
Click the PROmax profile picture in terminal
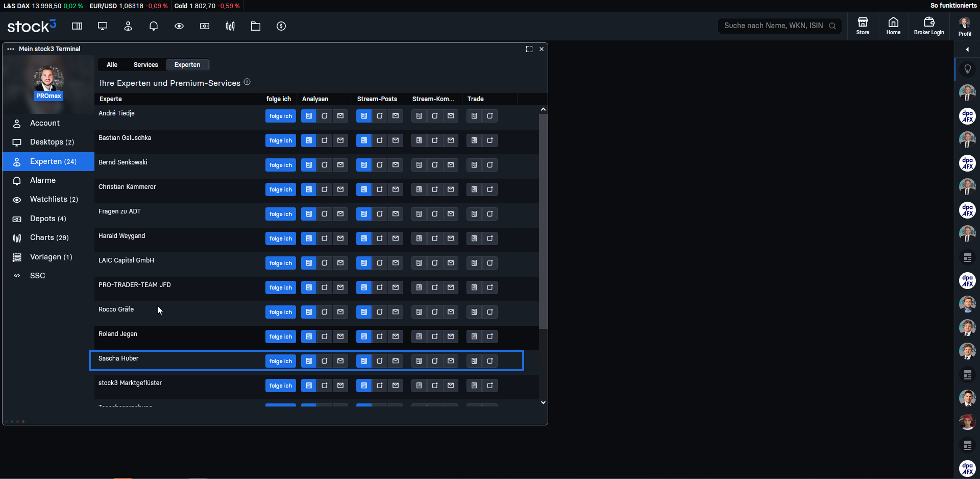pos(48,79)
